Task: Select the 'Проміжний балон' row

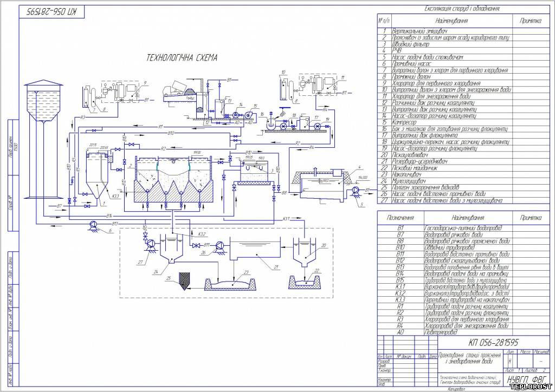Action: click(464, 77)
